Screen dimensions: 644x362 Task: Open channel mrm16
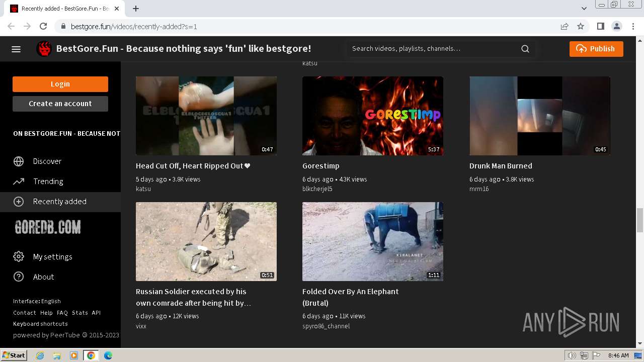[x=479, y=189]
